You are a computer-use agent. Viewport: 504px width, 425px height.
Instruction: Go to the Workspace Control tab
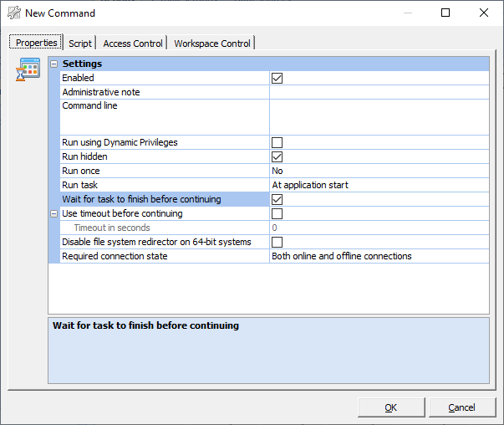[x=211, y=44]
